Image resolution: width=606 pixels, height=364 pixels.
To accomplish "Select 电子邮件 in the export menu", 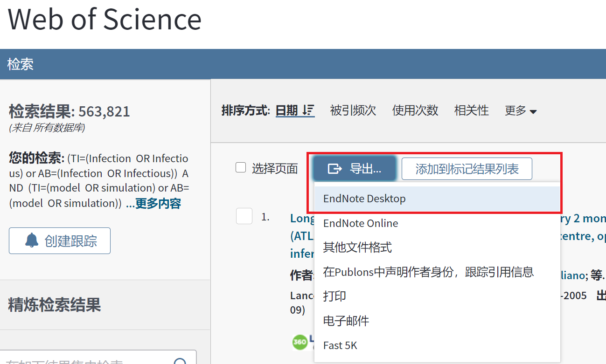I will coord(437,321).
